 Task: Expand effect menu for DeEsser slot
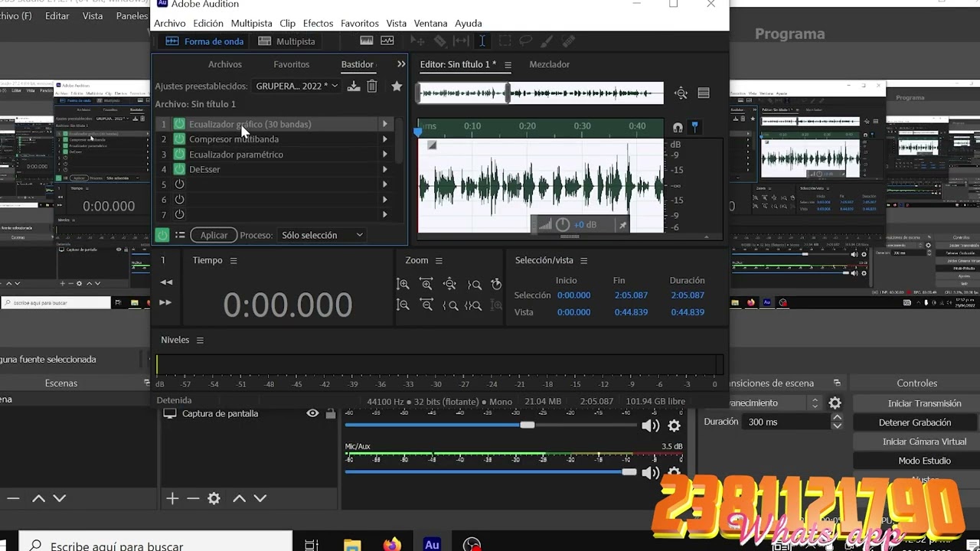(x=385, y=169)
